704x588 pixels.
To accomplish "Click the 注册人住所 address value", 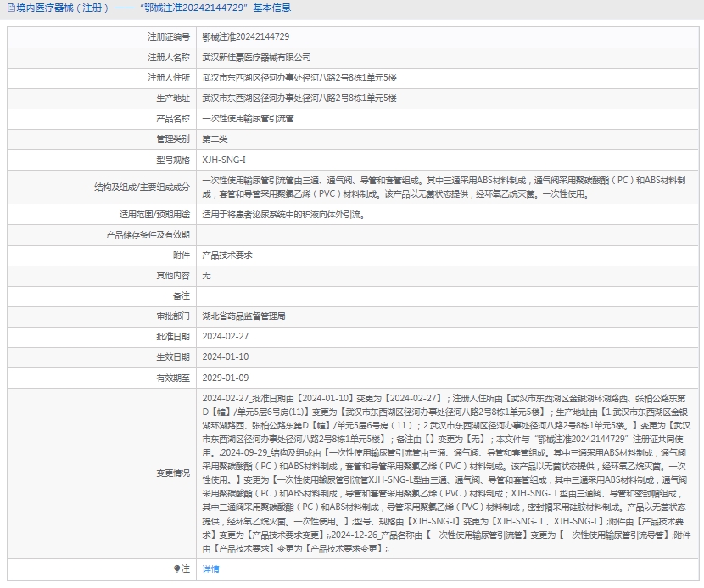I will tap(299, 78).
